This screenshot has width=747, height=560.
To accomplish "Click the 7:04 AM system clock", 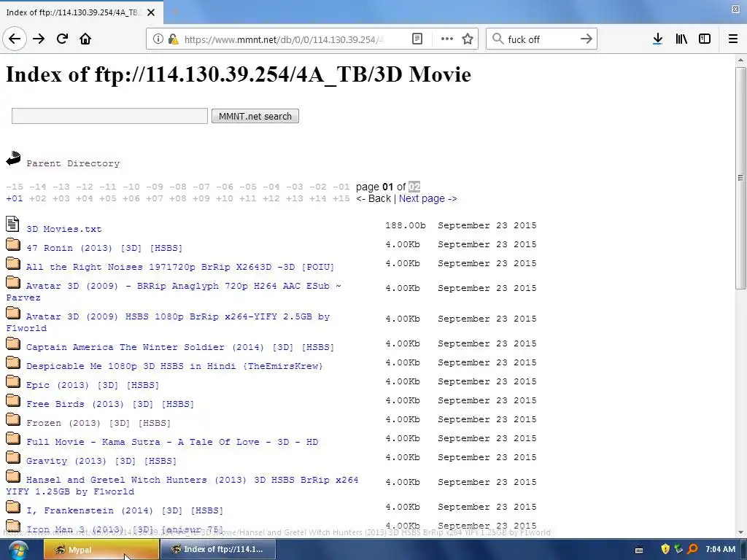I will pos(720,549).
